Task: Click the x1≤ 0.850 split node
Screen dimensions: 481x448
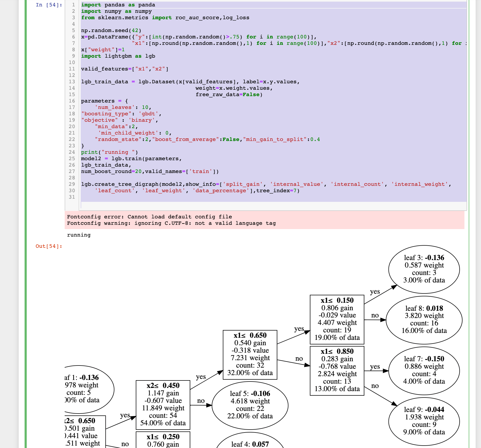Action: click(x=337, y=371)
